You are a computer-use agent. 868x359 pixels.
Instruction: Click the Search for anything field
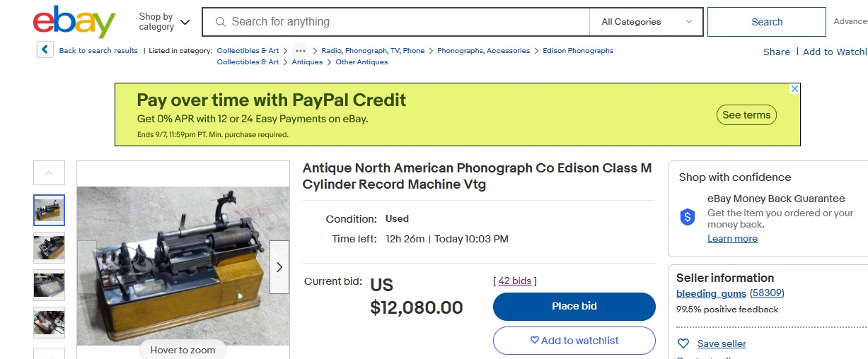403,22
